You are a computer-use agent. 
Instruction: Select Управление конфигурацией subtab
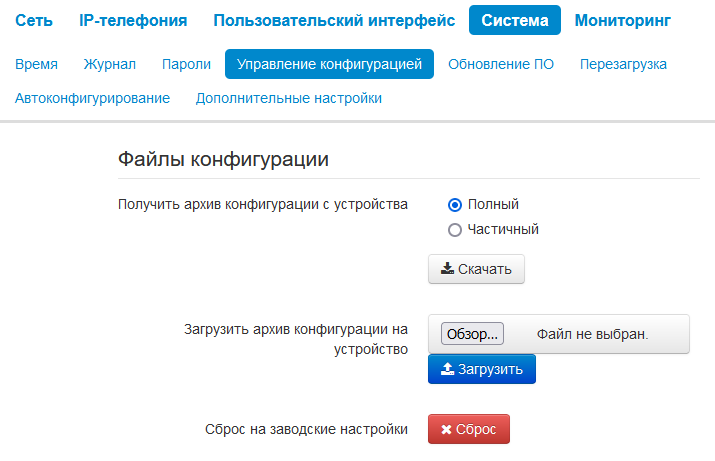[329, 64]
